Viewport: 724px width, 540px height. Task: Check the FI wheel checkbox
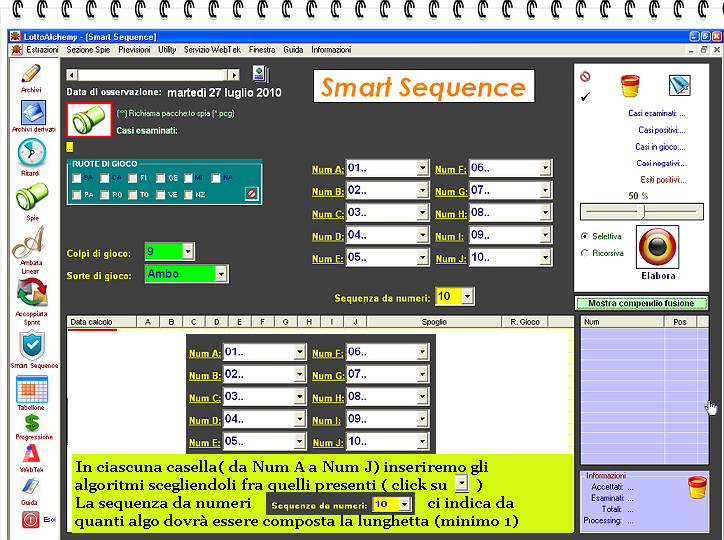tap(133, 178)
